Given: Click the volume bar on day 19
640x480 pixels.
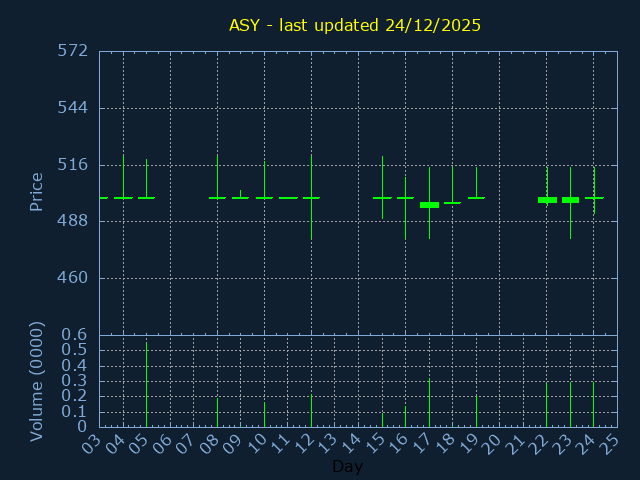Looking at the screenshot, I should coord(476,410).
